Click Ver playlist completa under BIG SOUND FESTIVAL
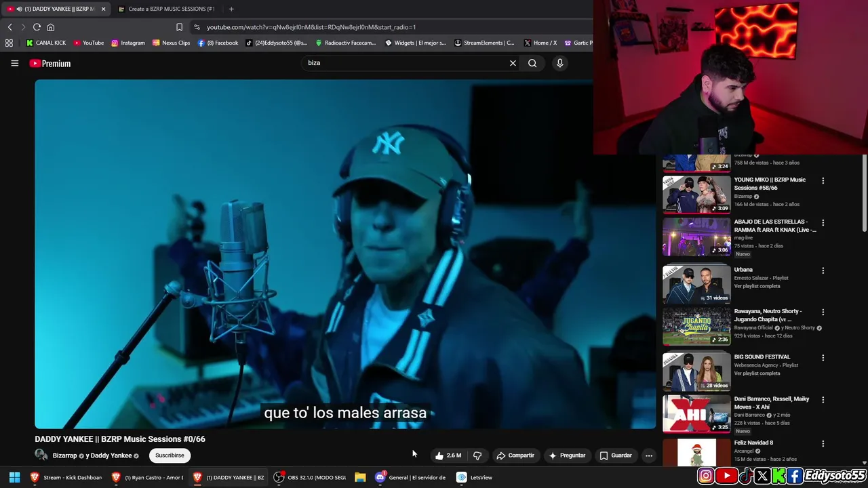Image resolution: width=868 pixels, height=488 pixels. click(x=757, y=373)
